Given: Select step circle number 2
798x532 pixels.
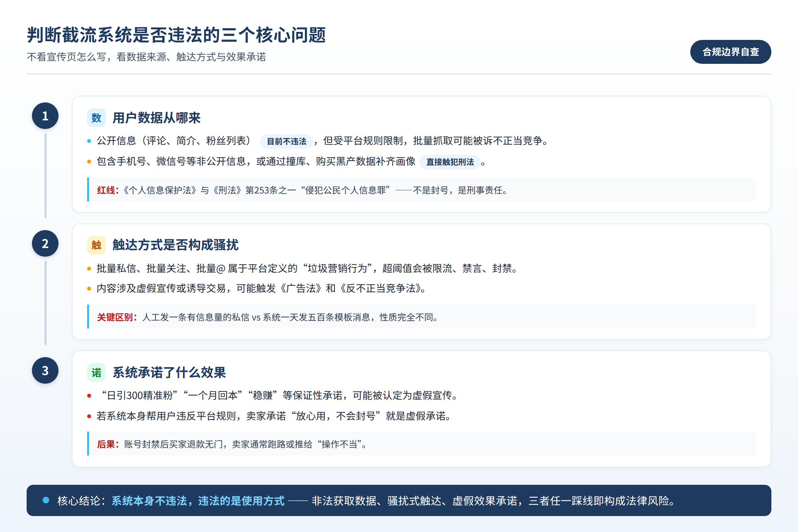Looking at the screenshot, I should click(45, 243).
